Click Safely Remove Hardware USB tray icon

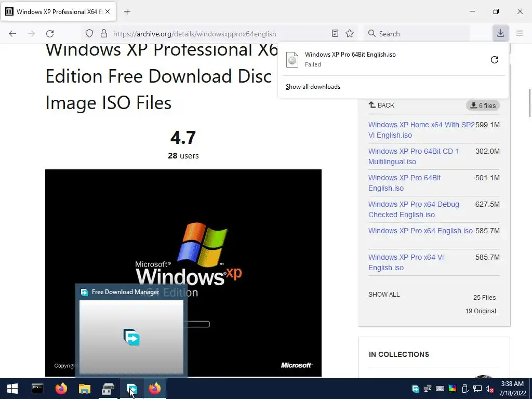[465, 389]
